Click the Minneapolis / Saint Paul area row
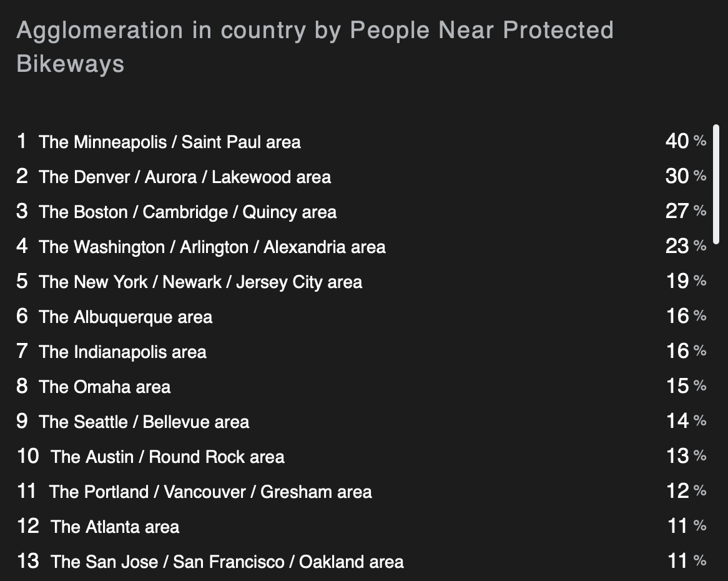728x581 pixels. 170,142
